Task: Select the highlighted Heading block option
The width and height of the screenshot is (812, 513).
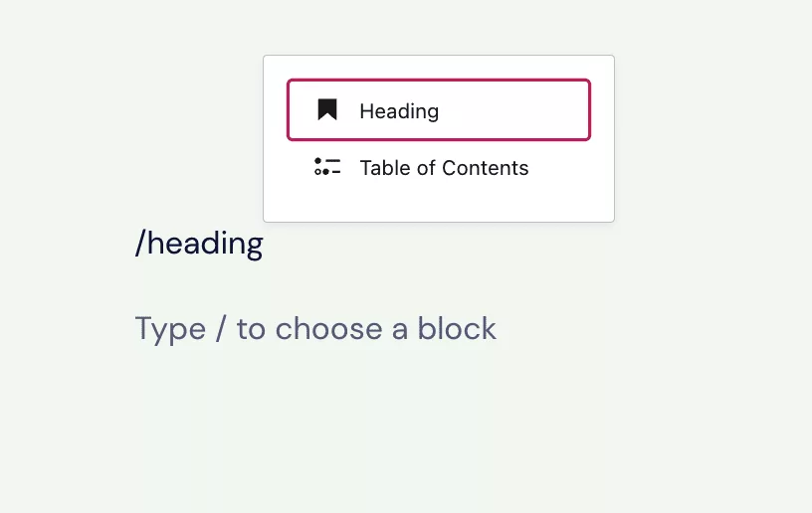Action: click(x=439, y=109)
